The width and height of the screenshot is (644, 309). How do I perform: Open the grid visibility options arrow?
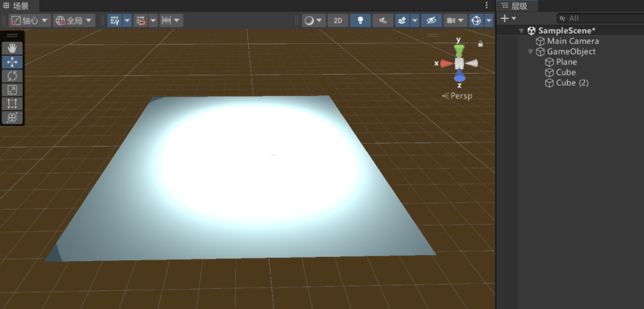(127, 20)
